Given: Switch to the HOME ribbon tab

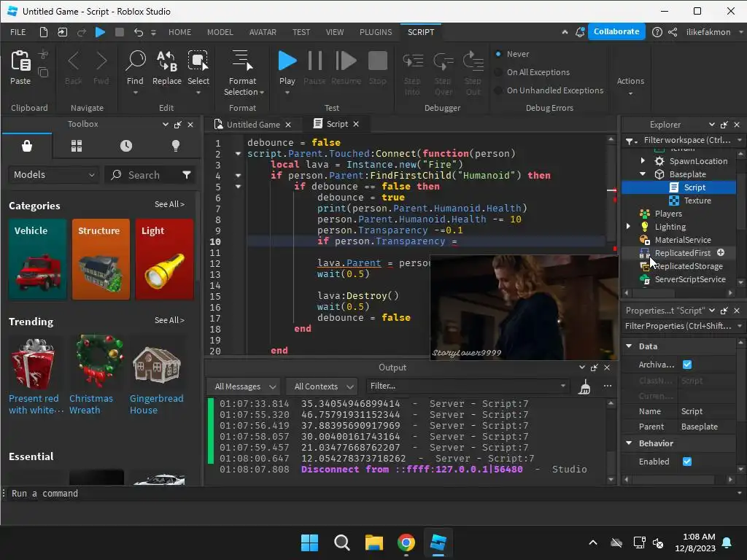Looking at the screenshot, I should pyautogui.click(x=179, y=32).
